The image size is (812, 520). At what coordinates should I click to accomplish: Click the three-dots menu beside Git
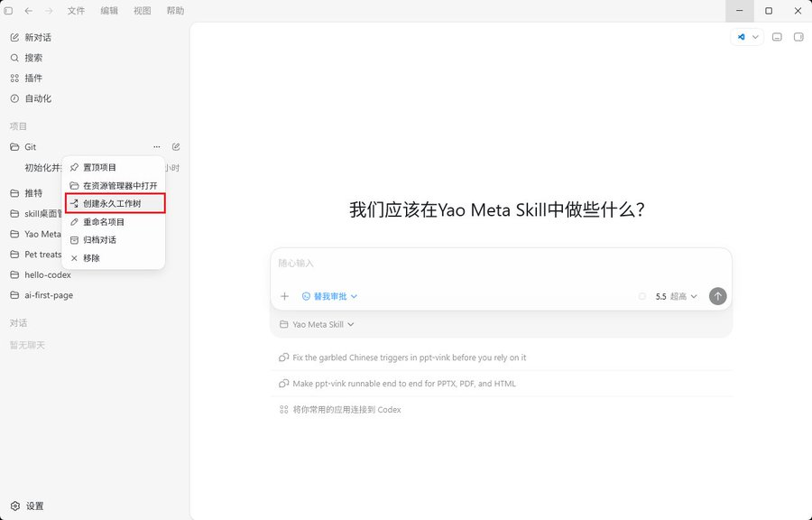(x=156, y=147)
